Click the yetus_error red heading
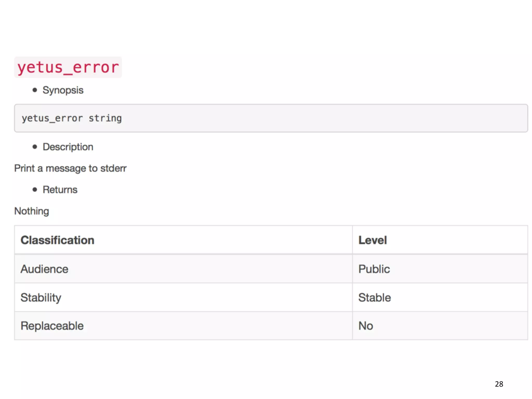Viewport: 532px width, 399px height. click(68, 68)
